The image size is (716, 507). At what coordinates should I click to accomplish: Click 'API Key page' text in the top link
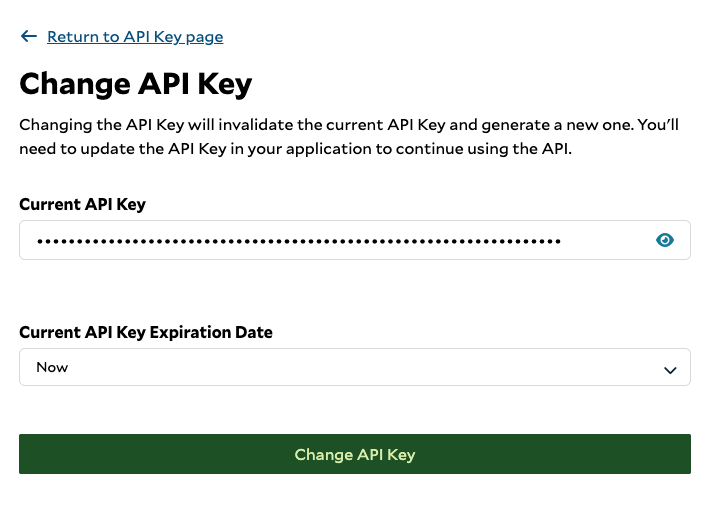point(173,37)
